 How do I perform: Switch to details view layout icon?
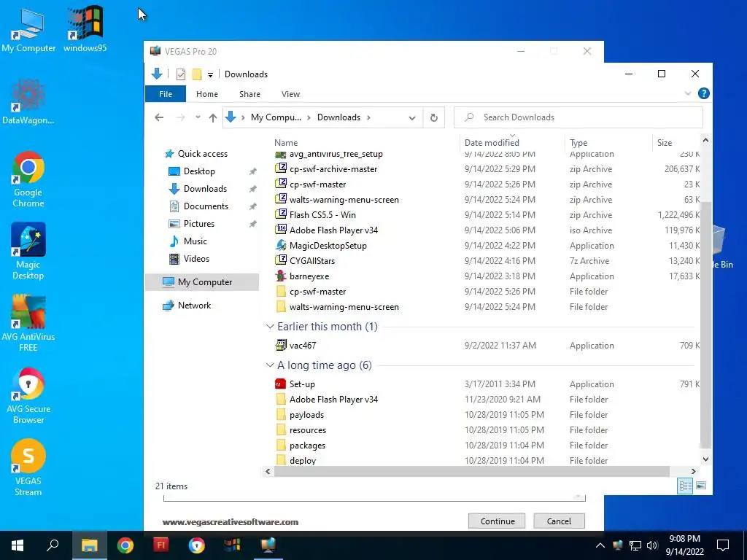pos(685,486)
